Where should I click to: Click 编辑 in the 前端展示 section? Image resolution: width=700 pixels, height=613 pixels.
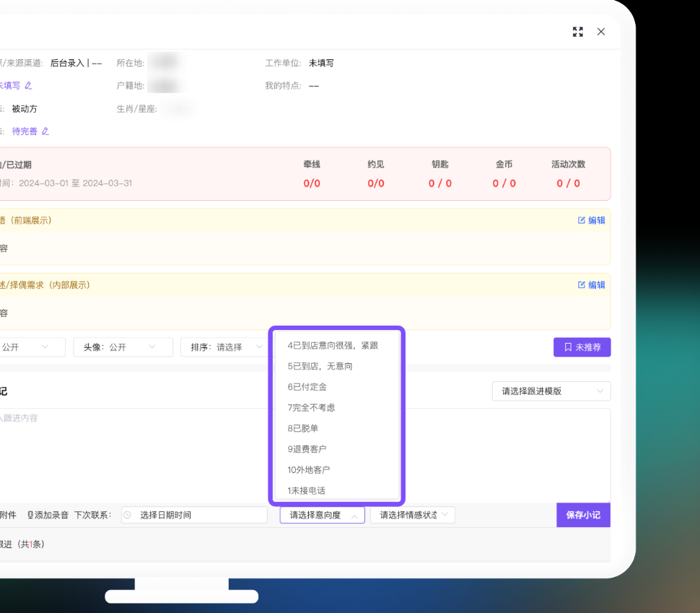[591, 220]
